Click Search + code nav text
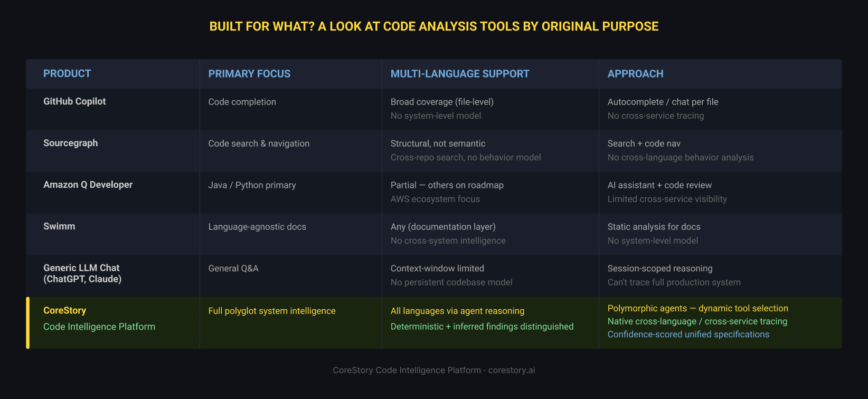The height and width of the screenshot is (399, 868). click(644, 144)
